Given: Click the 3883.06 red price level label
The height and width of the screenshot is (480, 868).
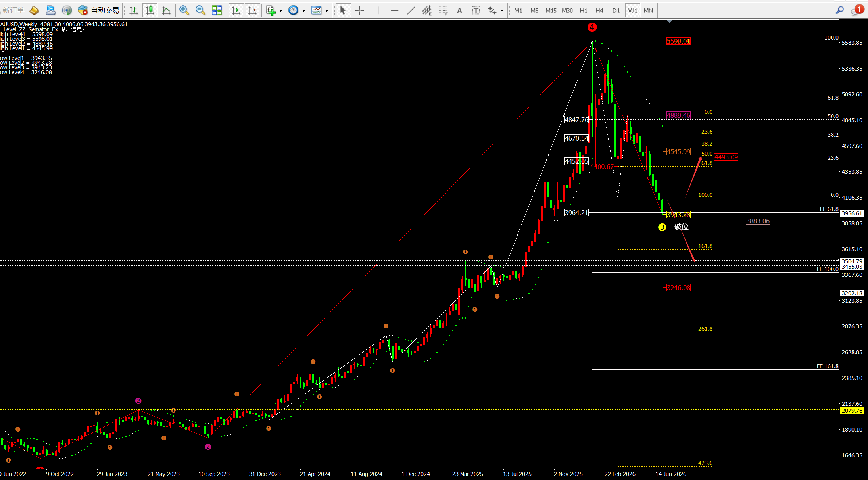Looking at the screenshot, I should coord(758,221).
